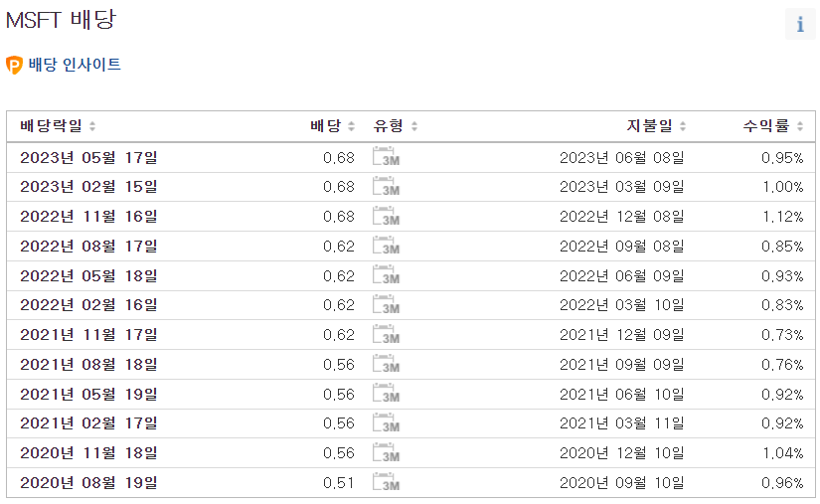
Task: Click payment date 2023년 03월 09일
Action: pyautogui.click(x=622, y=187)
